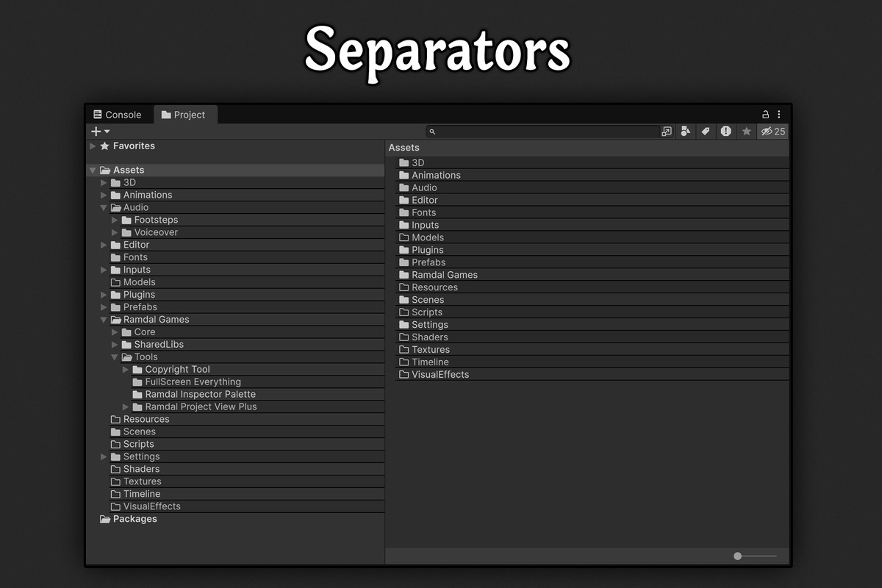
Task: Collapse the Ramdal Games folder
Action: pyautogui.click(x=104, y=319)
